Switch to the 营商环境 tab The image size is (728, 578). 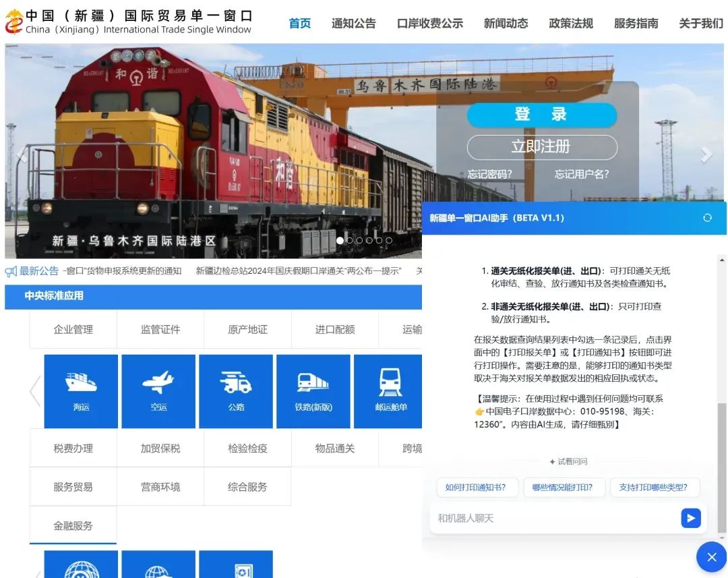(x=160, y=487)
